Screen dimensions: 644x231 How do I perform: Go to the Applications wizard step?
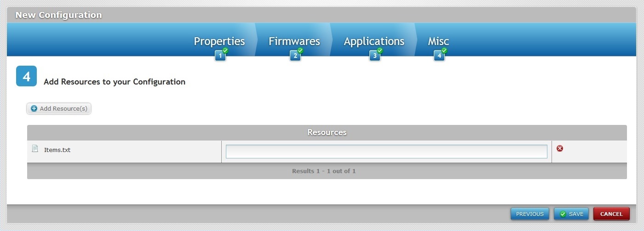tap(374, 41)
